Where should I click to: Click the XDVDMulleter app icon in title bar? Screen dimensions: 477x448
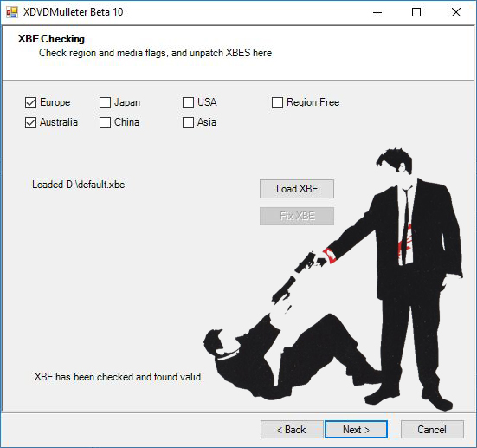(12, 12)
